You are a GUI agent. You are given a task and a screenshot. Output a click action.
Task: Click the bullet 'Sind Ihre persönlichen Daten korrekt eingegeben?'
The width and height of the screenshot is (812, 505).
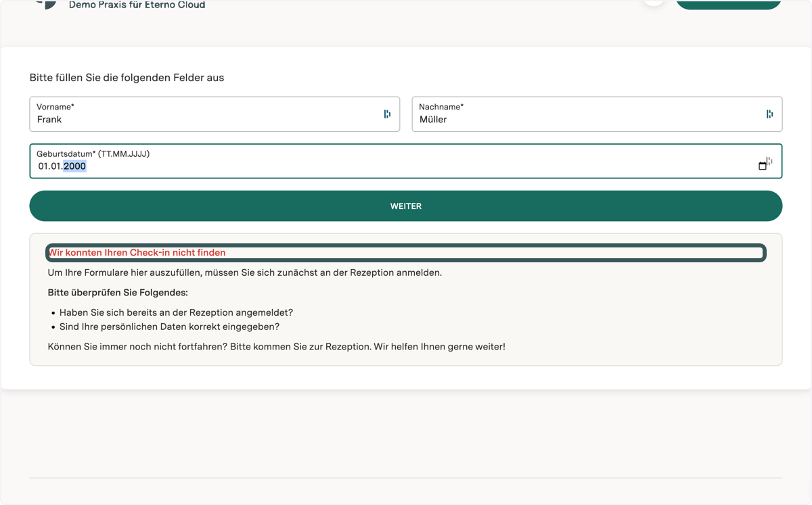tap(169, 327)
